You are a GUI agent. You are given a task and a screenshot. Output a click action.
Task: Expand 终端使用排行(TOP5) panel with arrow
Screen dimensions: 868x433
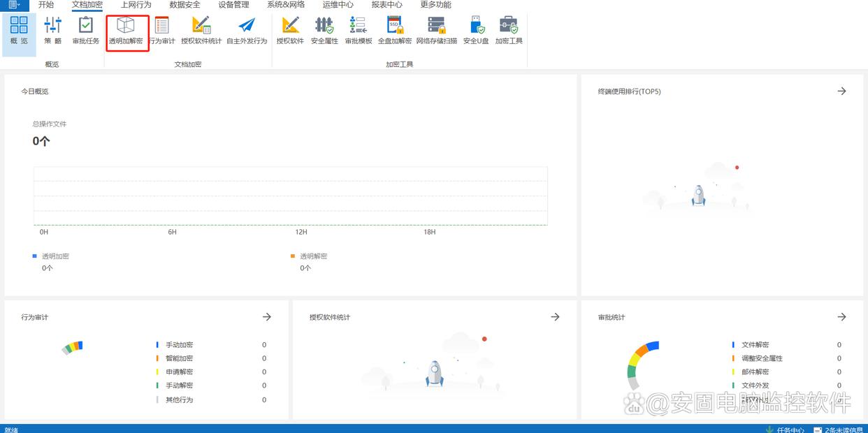click(841, 91)
